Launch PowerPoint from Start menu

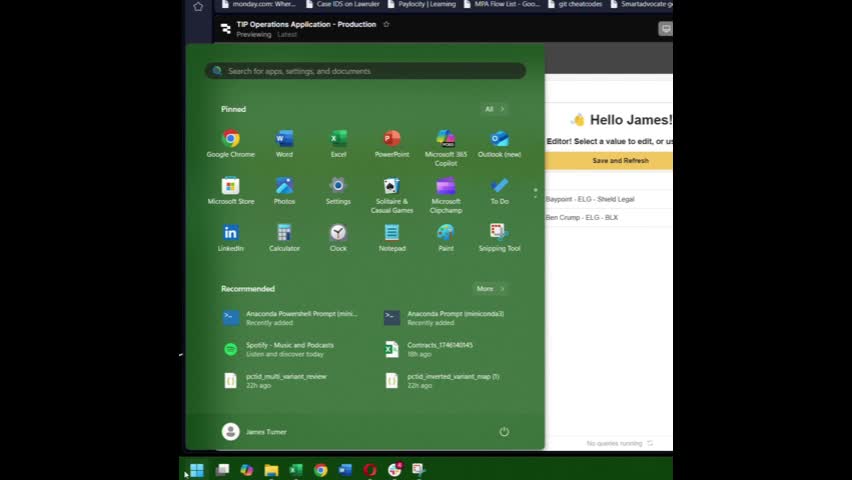coord(392,140)
